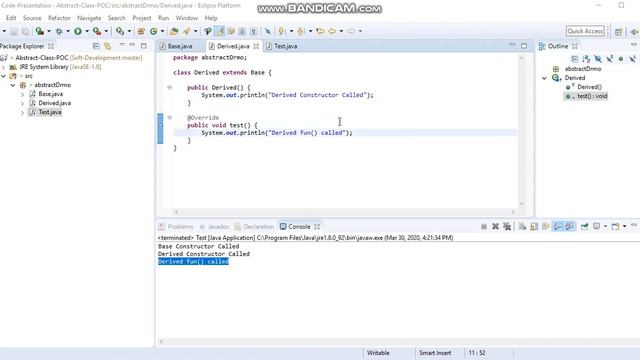Switch to the Problems tab
This screenshot has height=360, width=640.
coord(176,227)
